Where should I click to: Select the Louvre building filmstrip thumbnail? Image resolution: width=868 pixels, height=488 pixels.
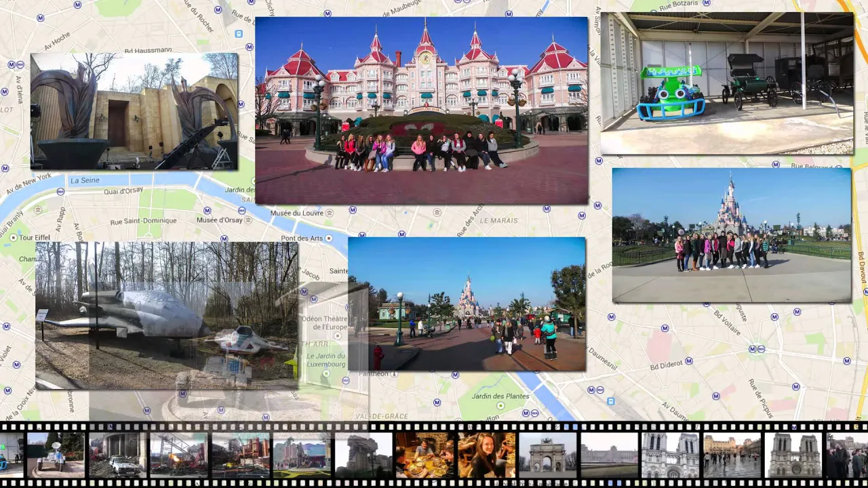[609, 455]
